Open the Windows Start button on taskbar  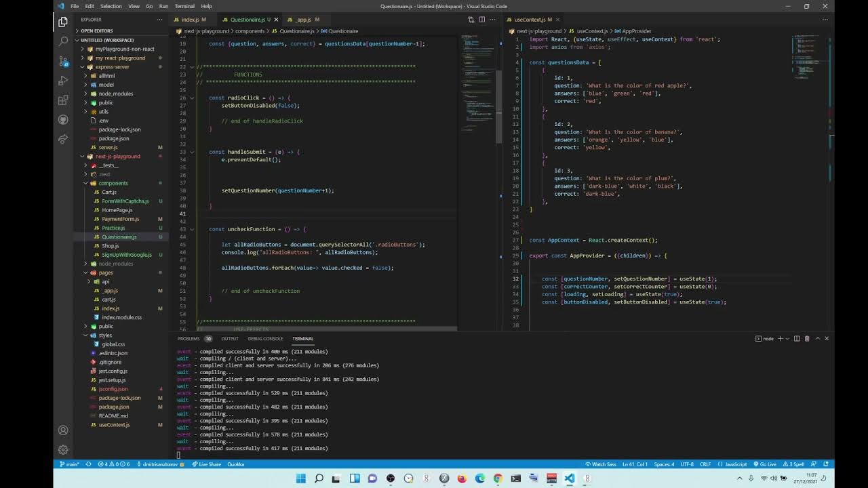click(x=300, y=479)
